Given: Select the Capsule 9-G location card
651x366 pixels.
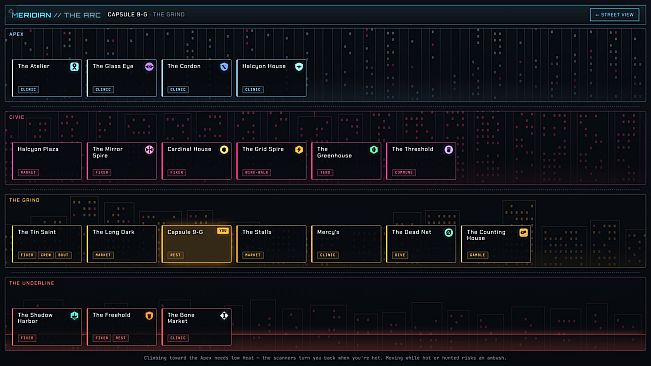Looking at the screenshot, I should (x=196, y=244).
